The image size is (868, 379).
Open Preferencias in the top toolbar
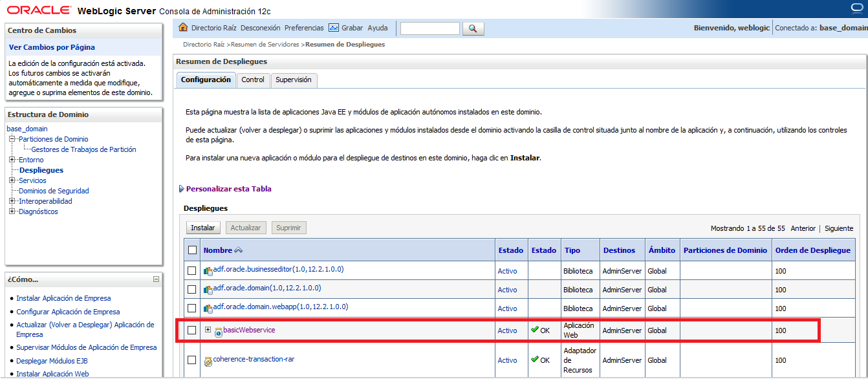pos(304,28)
